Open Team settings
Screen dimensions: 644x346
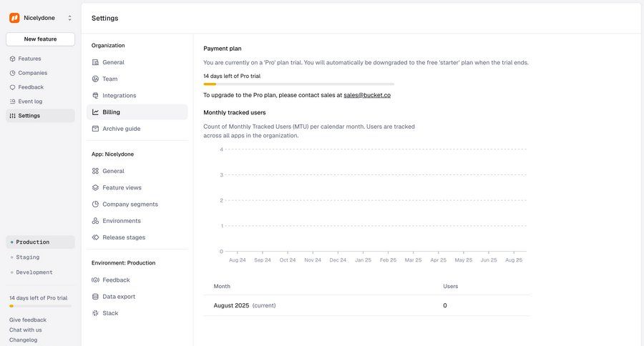click(137, 79)
